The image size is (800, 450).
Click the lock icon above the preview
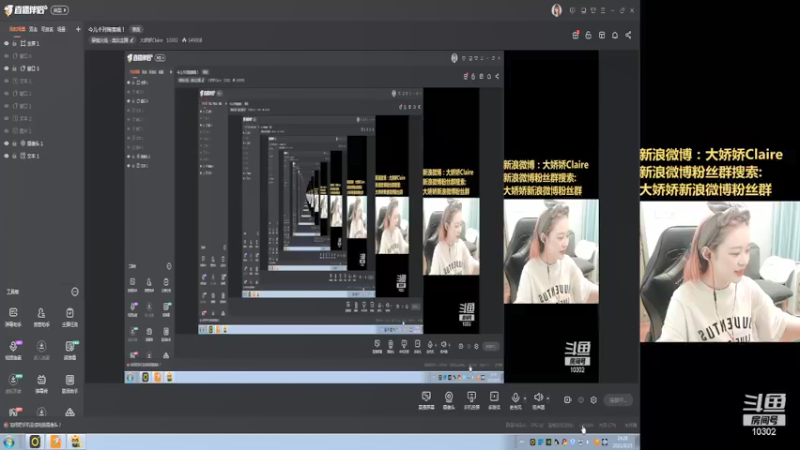(x=588, y=35)
